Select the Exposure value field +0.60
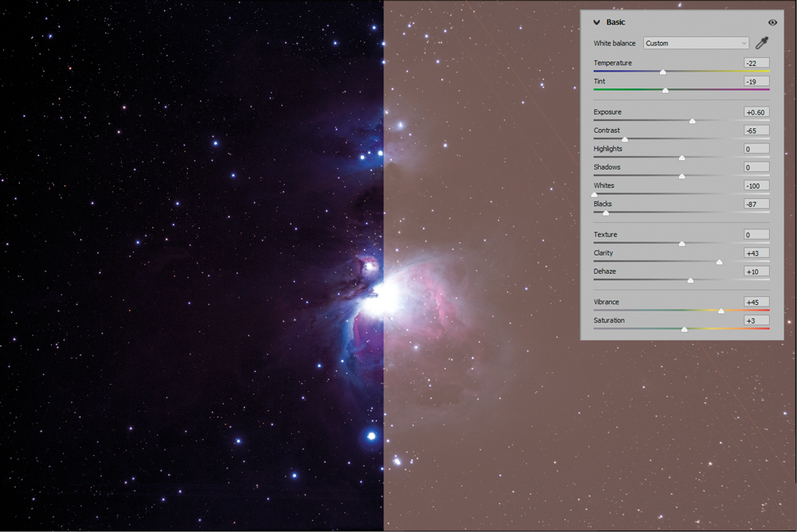Image resolution: width=797 pixels, height=532 pixels. point(756,112)
